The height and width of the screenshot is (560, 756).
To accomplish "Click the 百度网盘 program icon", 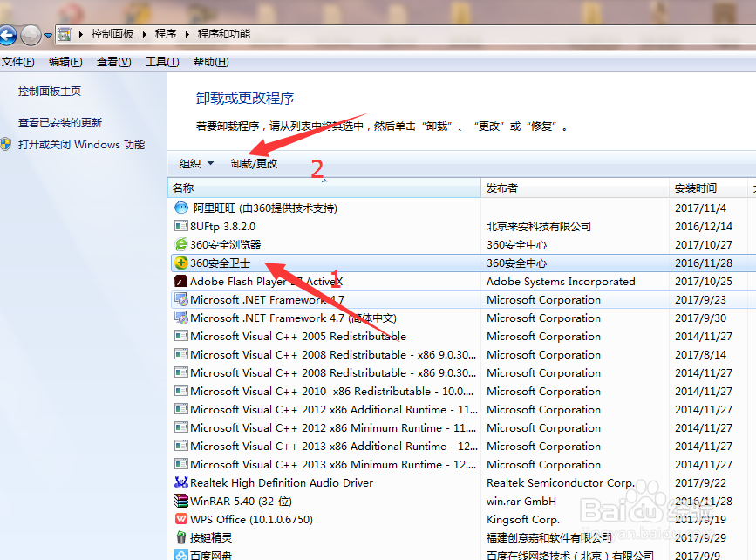I will 181,555.
